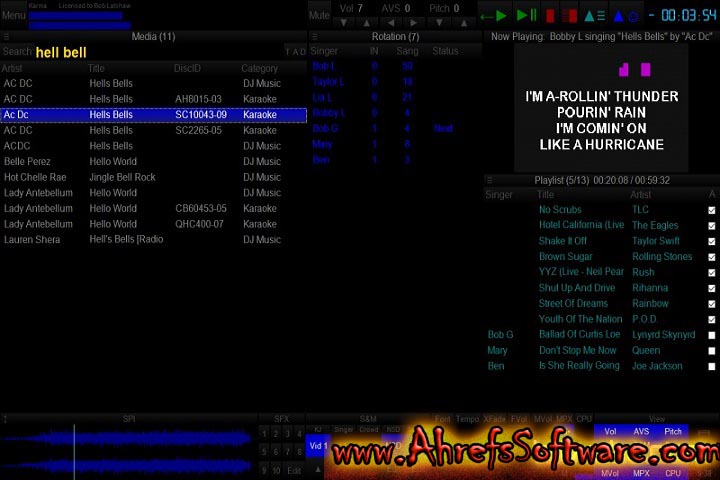Switch to the FVol tab
Image resolution: width=720 pixels, height=480 pixels.
point(519,419)
